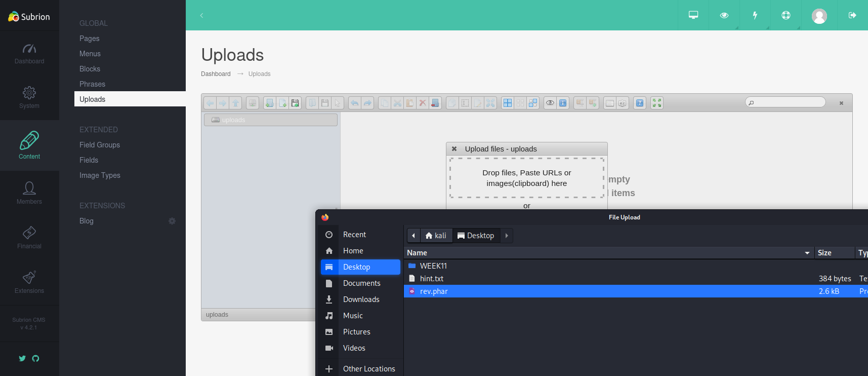Create a new file via toolbar icon
The image size is (868, 376).
282,103
